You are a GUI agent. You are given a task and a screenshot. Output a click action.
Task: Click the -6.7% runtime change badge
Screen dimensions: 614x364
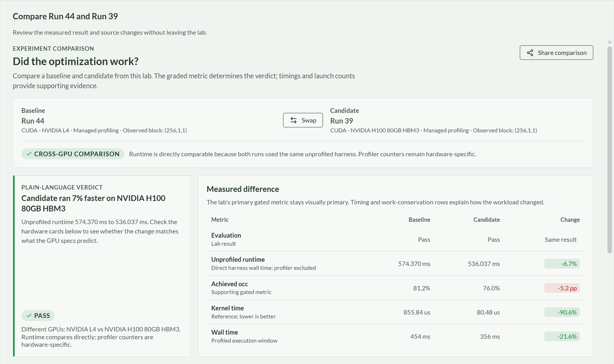pos(562,263)
